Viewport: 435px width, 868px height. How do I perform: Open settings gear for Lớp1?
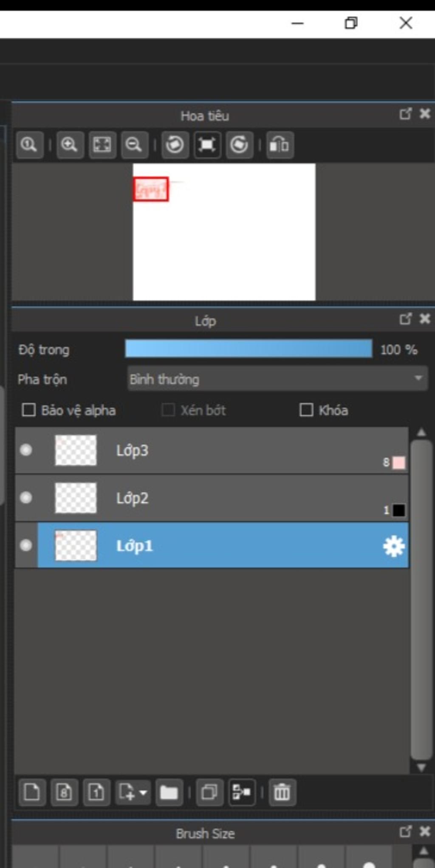[x=394, y=546]
